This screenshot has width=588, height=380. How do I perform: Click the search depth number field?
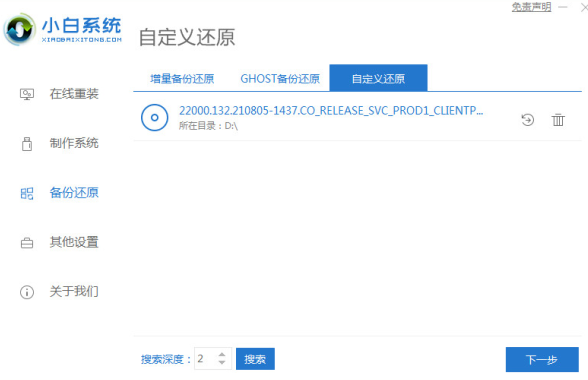(x=206, y=359)
